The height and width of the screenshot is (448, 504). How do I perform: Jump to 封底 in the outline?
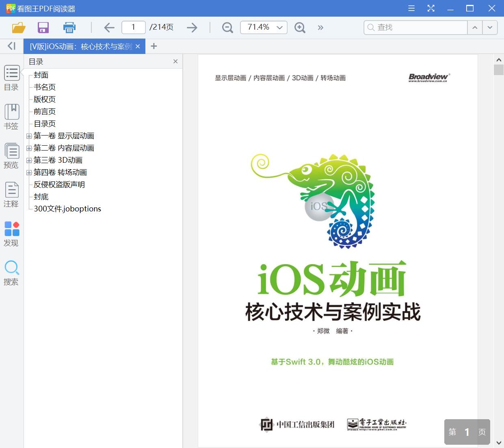[x=41, y=196]
